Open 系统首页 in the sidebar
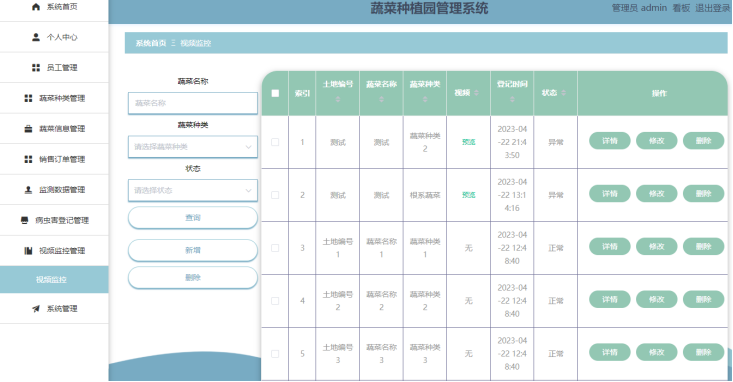This screenshot has width=733, height=382. [54, 7]
